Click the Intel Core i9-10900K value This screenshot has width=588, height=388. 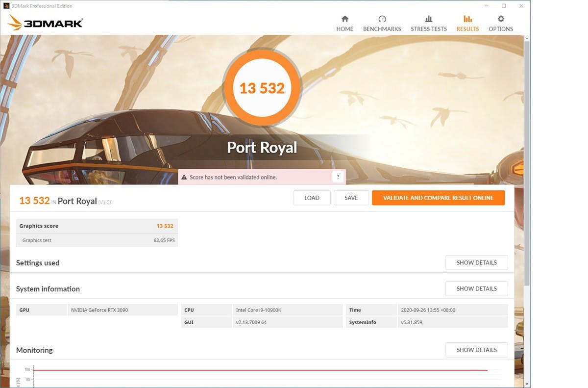point(258,310)
